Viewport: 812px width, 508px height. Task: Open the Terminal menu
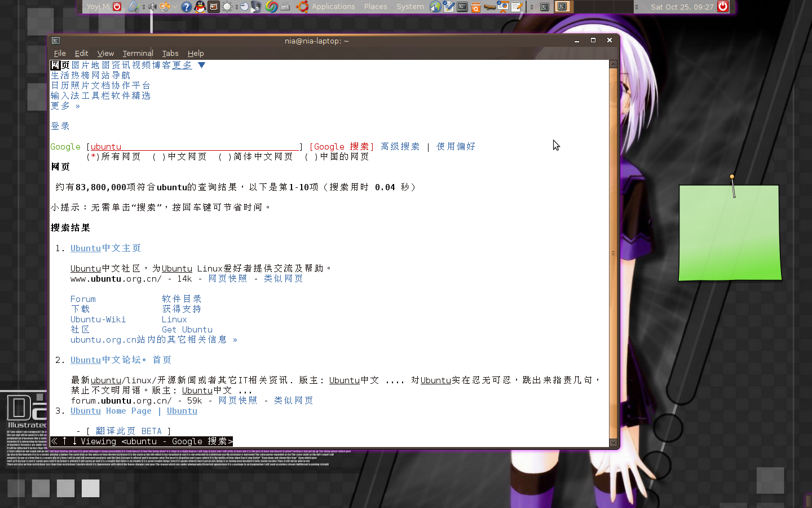pyautogui.click(x=138, y=53)
